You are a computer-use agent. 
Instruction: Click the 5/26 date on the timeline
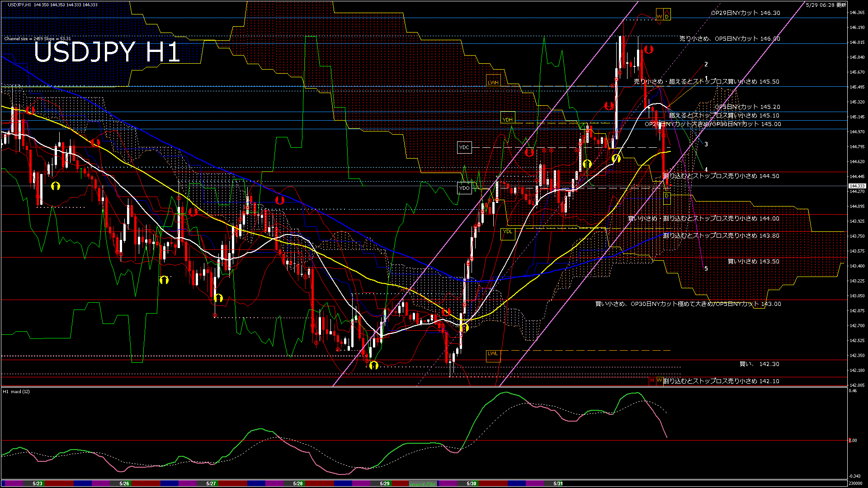[x=124, y=483]
